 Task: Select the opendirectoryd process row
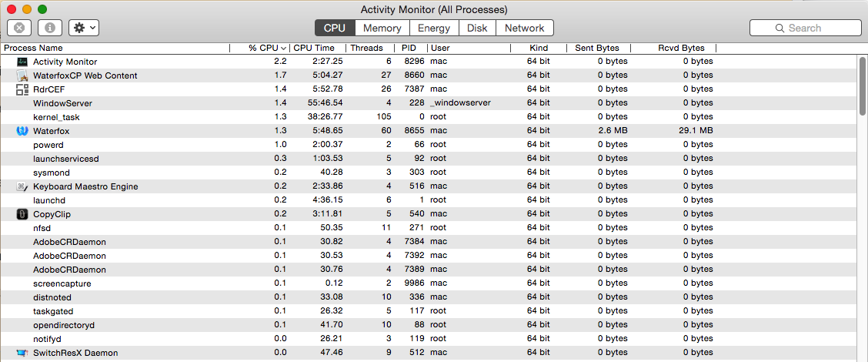point(429,325)
